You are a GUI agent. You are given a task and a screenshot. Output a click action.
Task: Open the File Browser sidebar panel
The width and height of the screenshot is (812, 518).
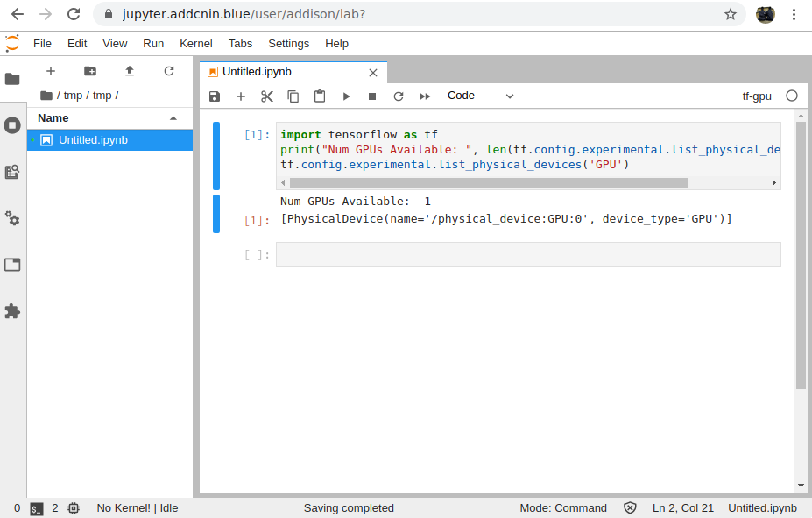click(12, 79)
